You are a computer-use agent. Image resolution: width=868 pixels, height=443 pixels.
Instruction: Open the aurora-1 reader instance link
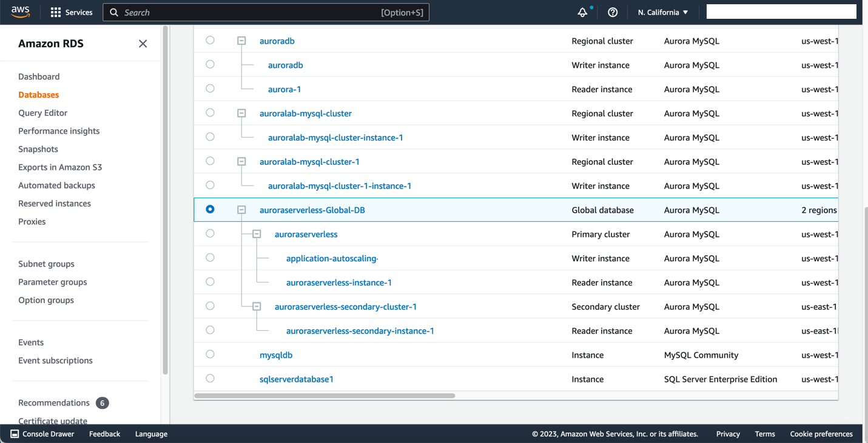coord(284,89)
